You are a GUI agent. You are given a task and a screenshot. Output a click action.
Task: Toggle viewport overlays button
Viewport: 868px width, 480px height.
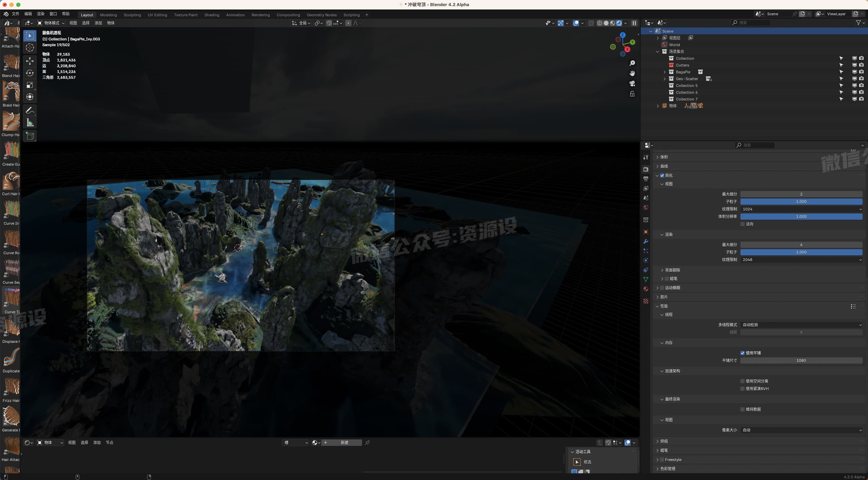click(576, 23)
